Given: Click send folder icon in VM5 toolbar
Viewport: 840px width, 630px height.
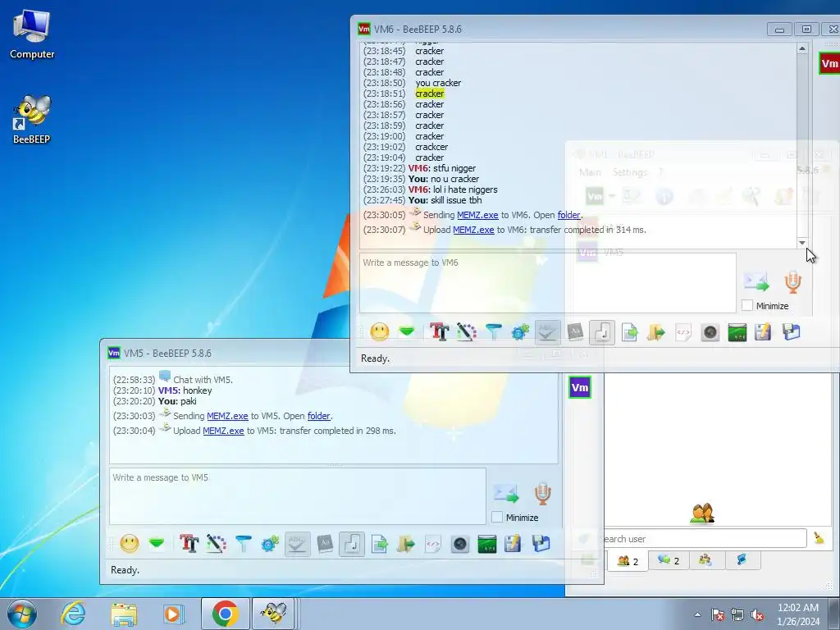Looking at the screenshot, I should [405, 544].
